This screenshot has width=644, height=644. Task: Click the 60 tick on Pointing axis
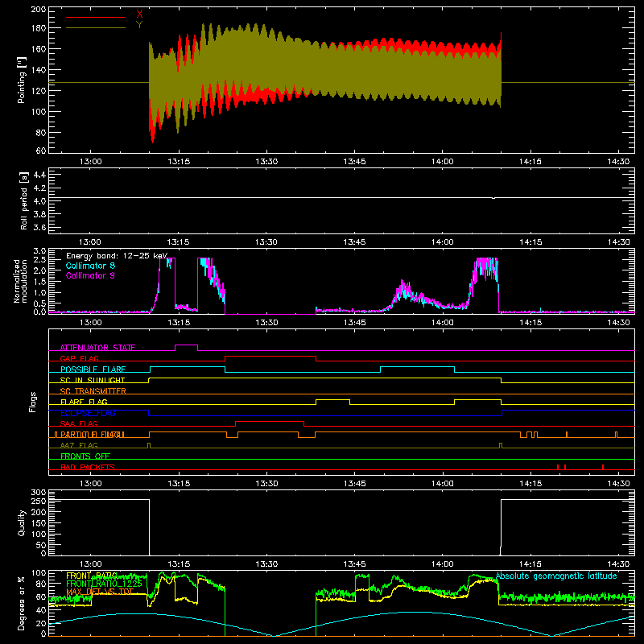pos(41,151)
